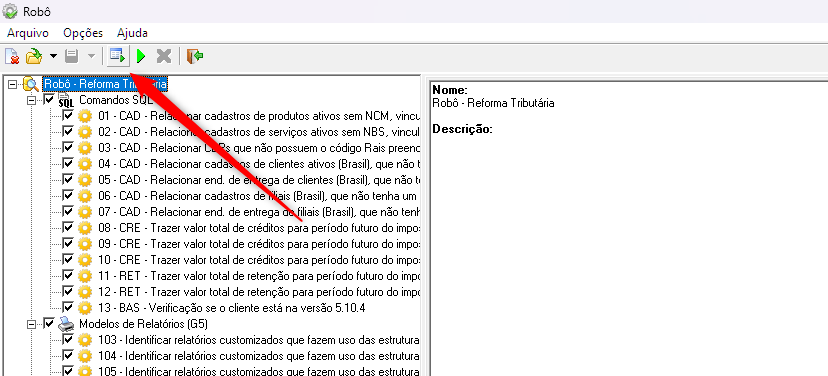
Task: Click the gear icon of item 09 - CRE
Action: (x=84, y=243)
